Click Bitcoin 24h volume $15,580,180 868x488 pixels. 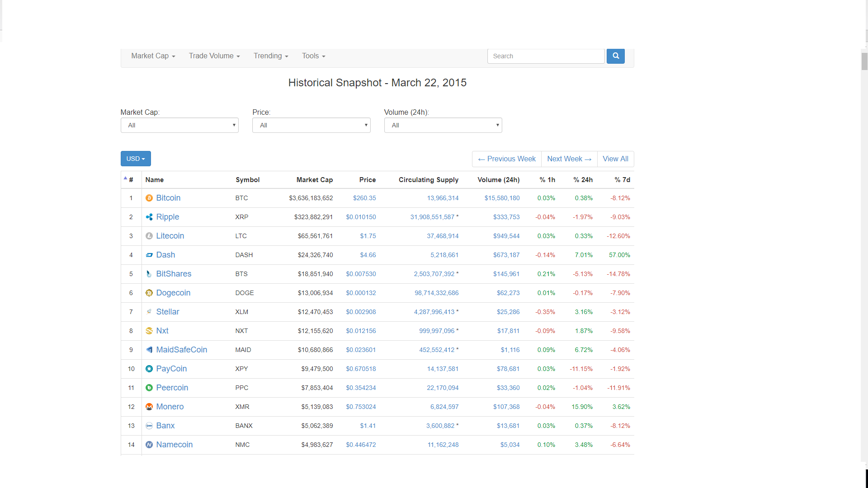click(x=502, y=198)
